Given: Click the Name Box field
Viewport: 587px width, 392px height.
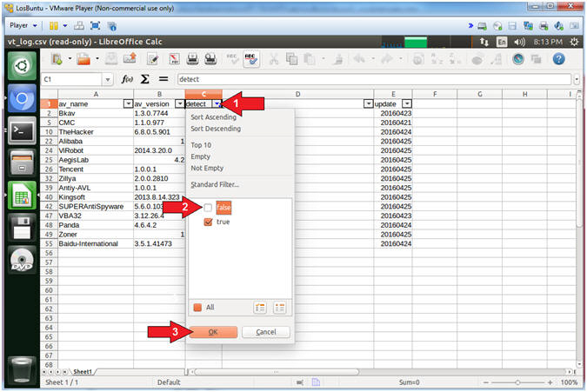Looking at the screenshot, I should pyautogui.click(x=71, y=79).
